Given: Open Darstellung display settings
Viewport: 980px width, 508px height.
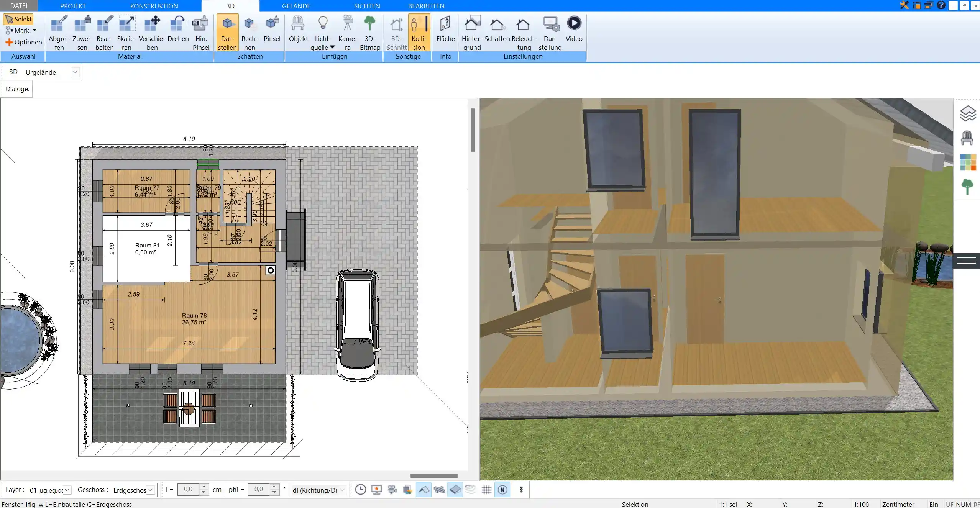Looking at the screenshot, I should pyautogui.click(x=550, y=33).
